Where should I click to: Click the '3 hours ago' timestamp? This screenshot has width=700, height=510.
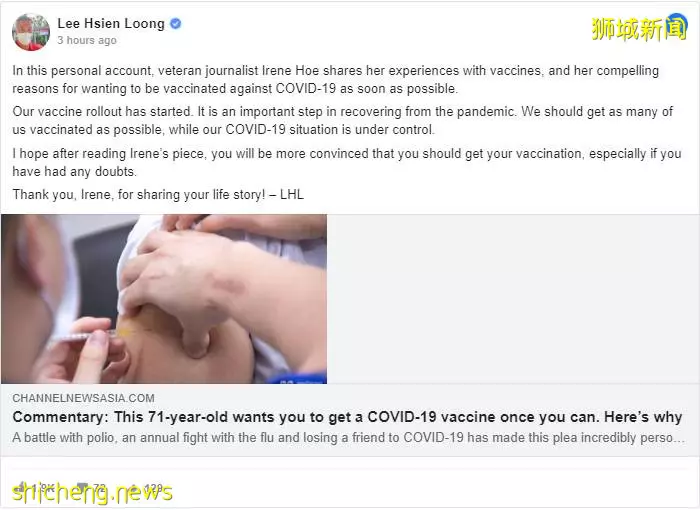point(87,40)
